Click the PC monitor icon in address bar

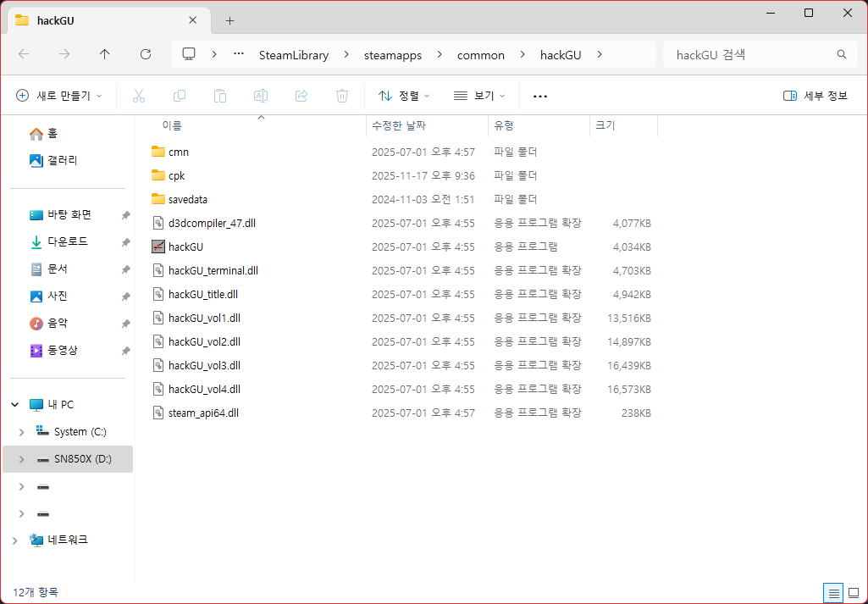click(190, 53)
